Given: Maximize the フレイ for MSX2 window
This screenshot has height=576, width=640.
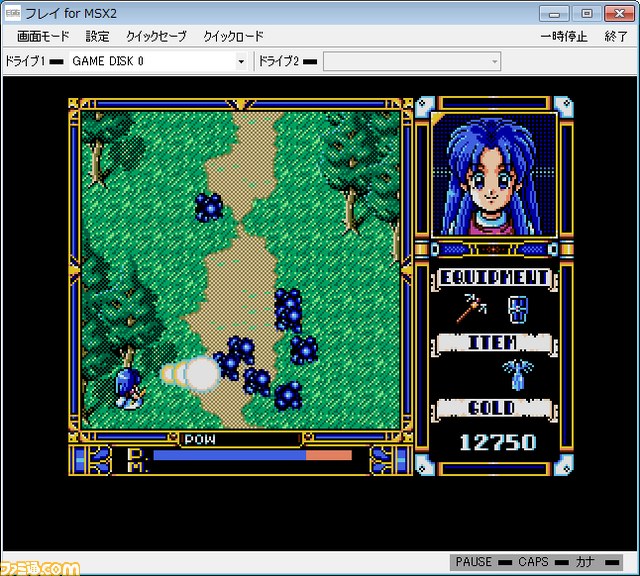Looking at the screenshot, I should click(586, 13).
